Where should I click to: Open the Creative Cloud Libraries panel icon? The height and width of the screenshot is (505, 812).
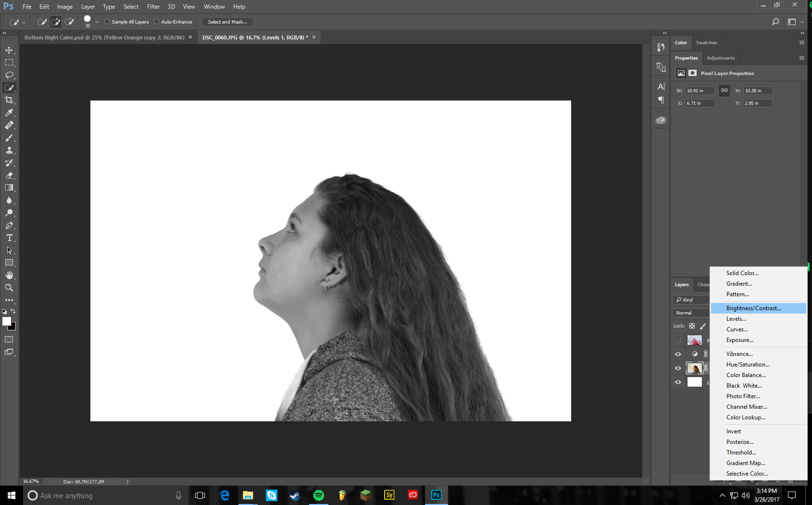click(661, 120)
